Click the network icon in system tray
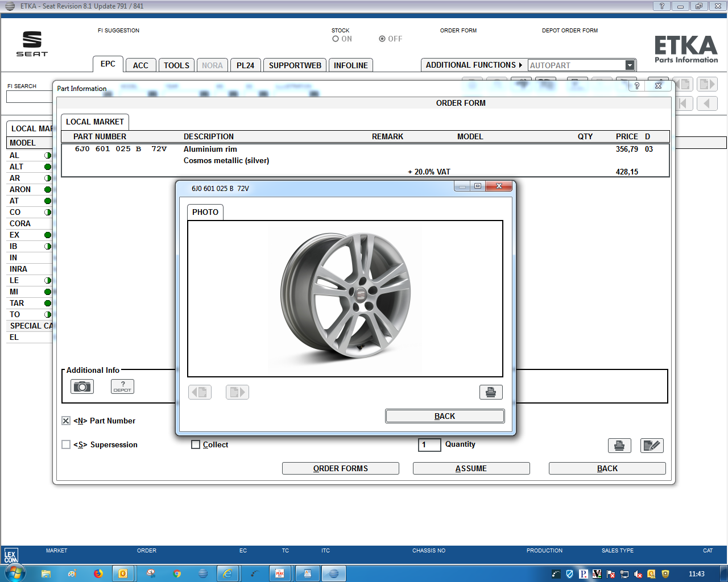This screenshot has width=728, height=582. (x=624, y=574)
